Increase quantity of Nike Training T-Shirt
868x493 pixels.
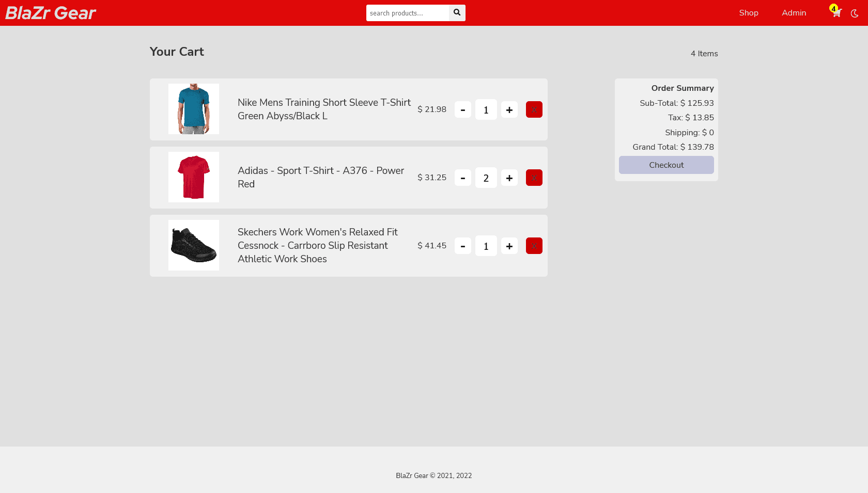(509, 109)
